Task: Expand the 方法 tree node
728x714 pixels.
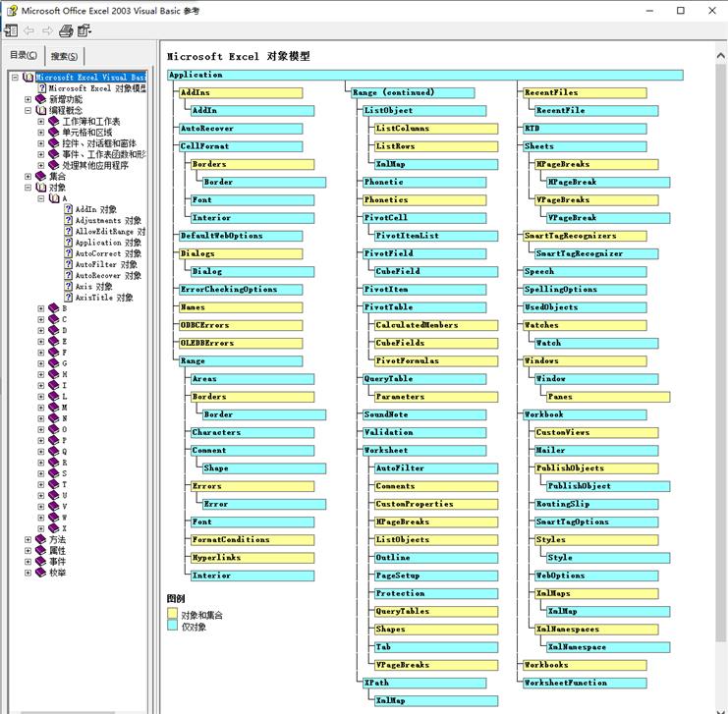Action: click(x=28, y=539)
